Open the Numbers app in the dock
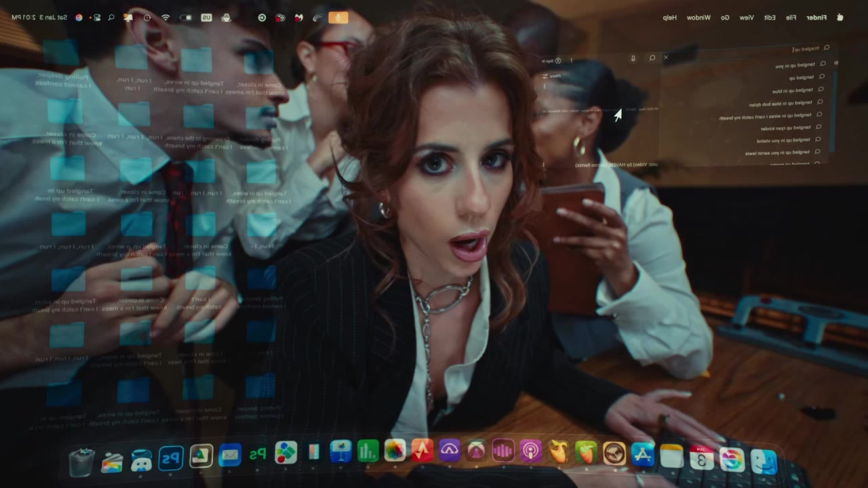This screenshot has width=868, height=488. (x=368, y=451)
